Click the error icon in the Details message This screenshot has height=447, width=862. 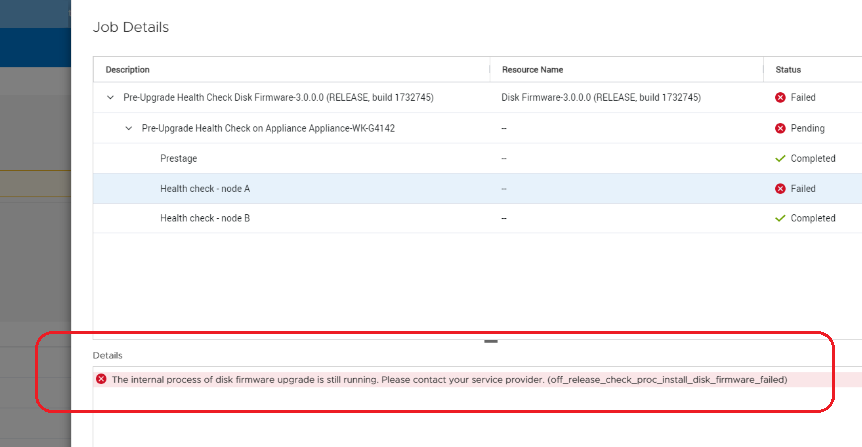point(101,379)
